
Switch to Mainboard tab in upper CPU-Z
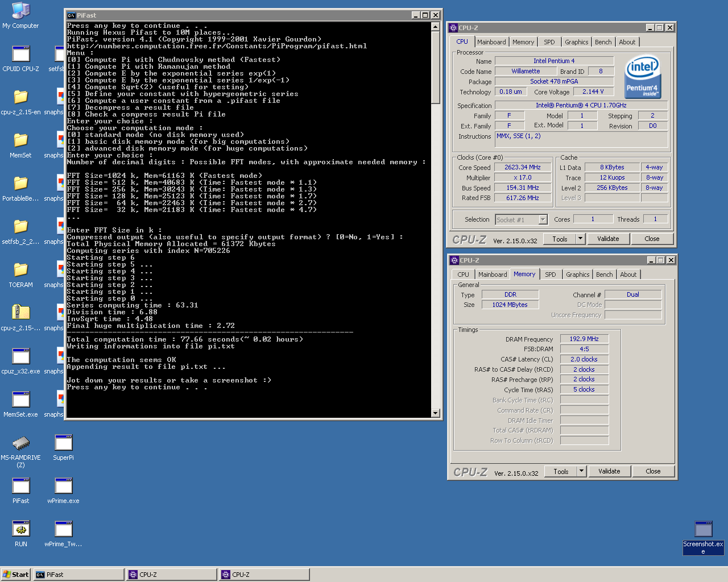(x=491, y=42)
